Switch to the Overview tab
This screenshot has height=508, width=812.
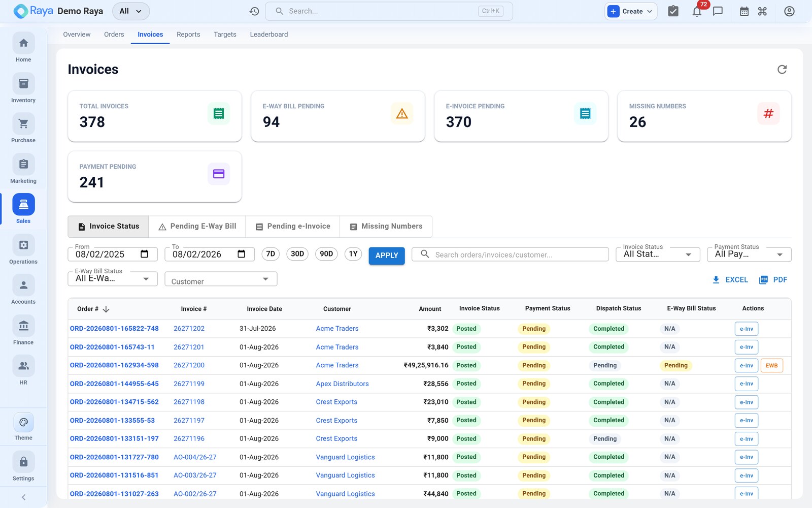click(x=77, y=35)
